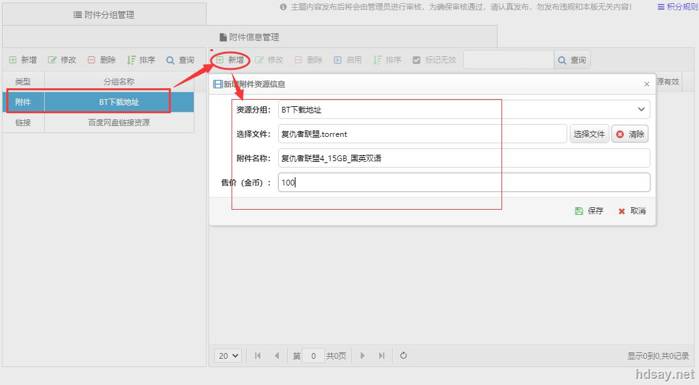699x385 pixels.
Task: Click the 查询 magnifier in the left group toolbar
Action: (x=170, y=60)
